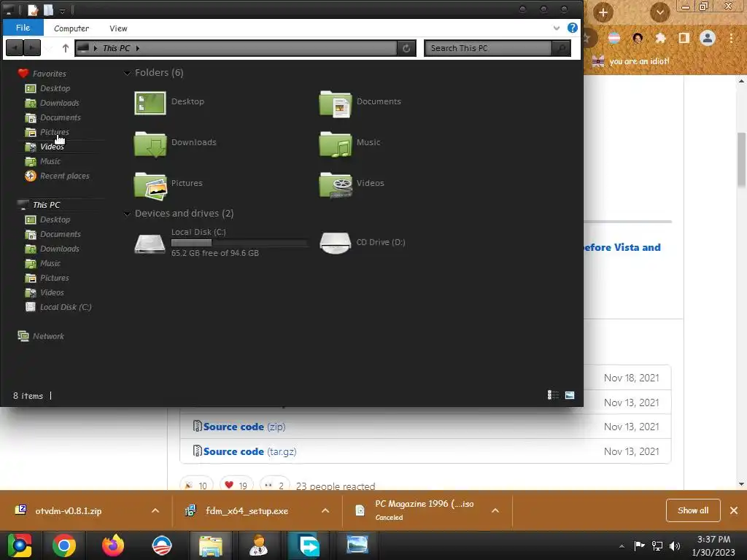Open the Desktop folder icon in Folders
The width and height of the screenshot is (747, 560).
[x=150, y=104]
